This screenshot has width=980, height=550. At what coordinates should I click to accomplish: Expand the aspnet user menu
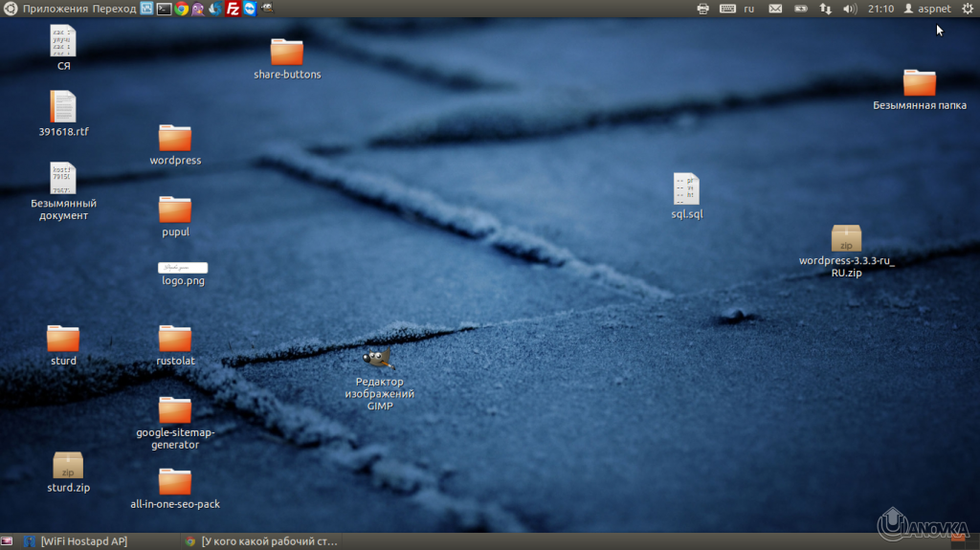coord(926,9)
